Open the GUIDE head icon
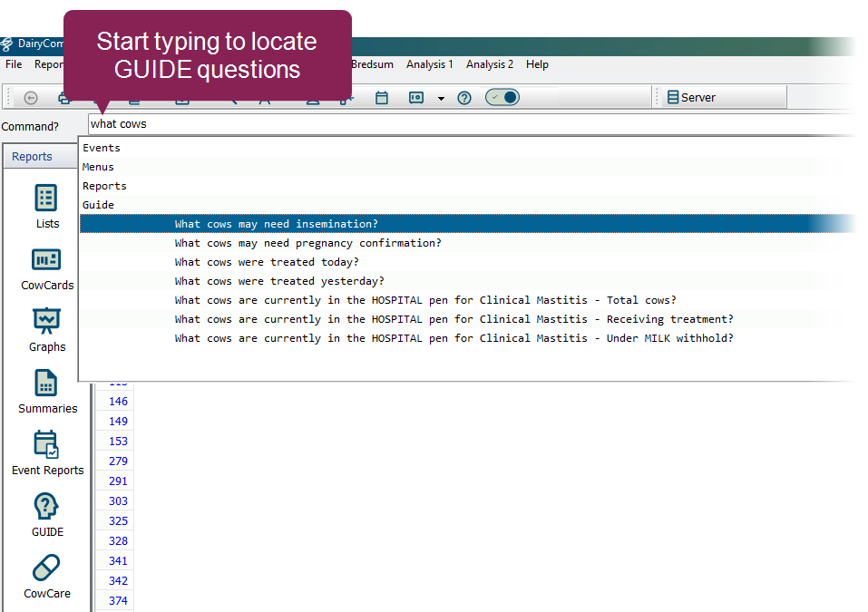This screenshot has width=868, height=612. tap(46, 507)
